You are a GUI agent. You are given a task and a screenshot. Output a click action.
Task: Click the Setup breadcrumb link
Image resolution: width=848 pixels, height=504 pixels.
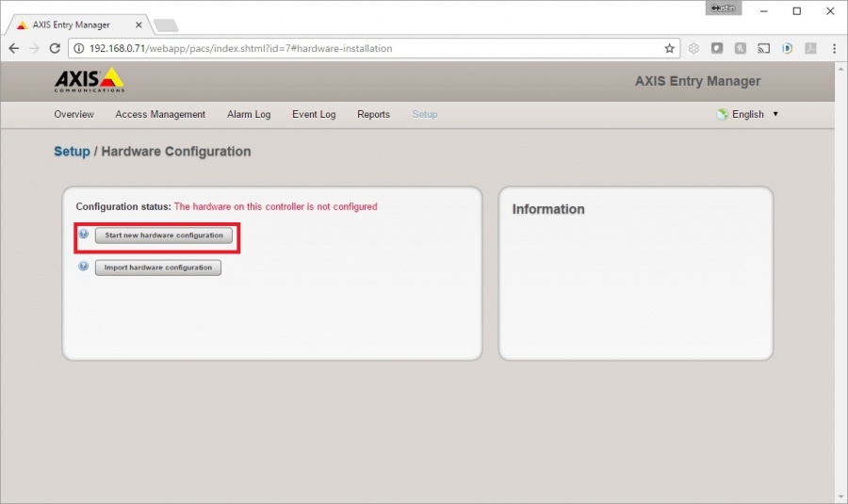click(x=72, y=152)
